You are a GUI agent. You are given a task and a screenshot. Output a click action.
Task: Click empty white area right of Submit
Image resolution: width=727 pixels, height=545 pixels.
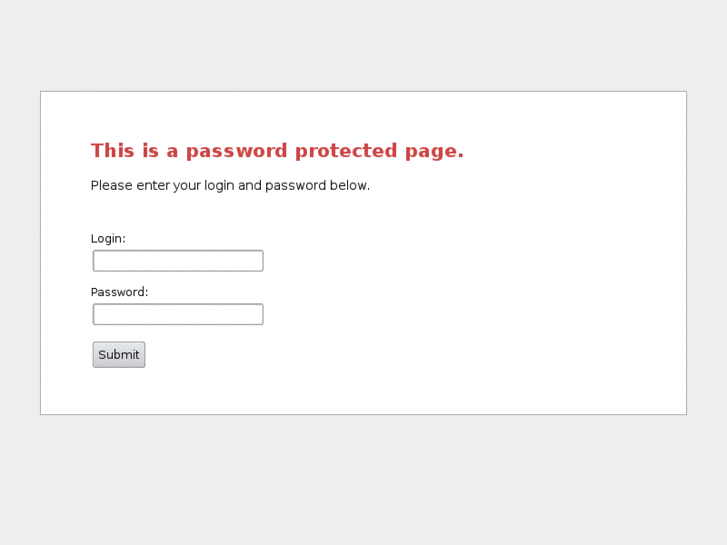(x=400, y=355)
